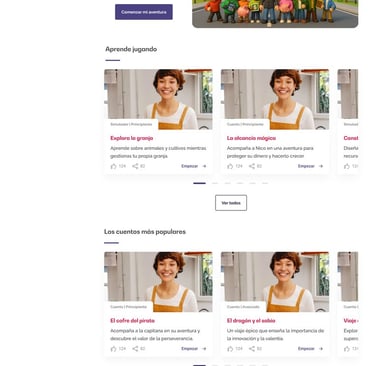This screenshot has width=375, height=366.
Task: Click Simulador | Principiante tag on Explora la granja
Action: tap(131, 124)
